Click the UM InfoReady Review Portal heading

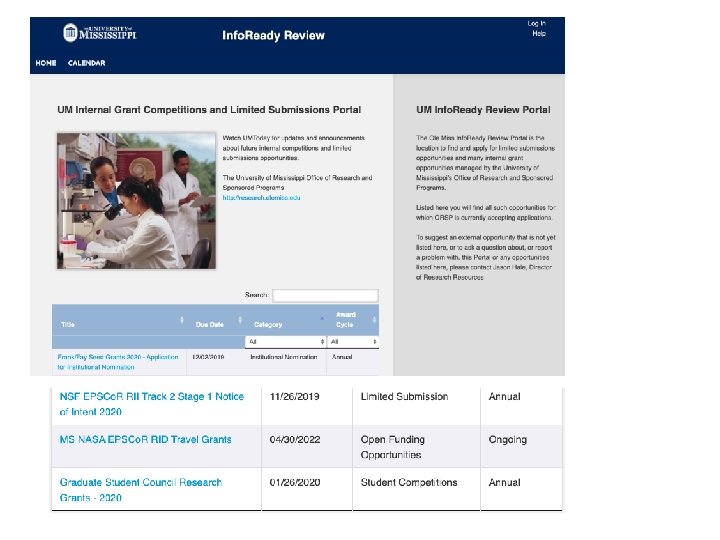(x=483, y=110)
